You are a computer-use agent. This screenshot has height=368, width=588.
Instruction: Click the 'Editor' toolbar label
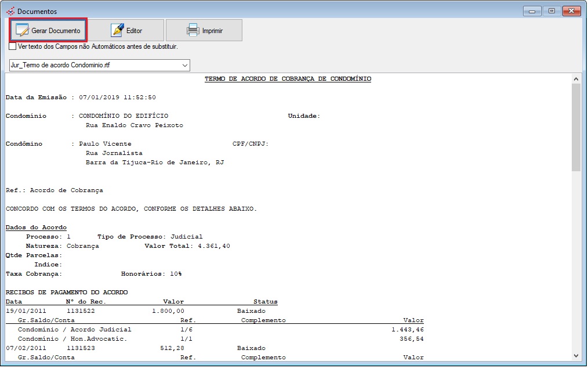134,31
